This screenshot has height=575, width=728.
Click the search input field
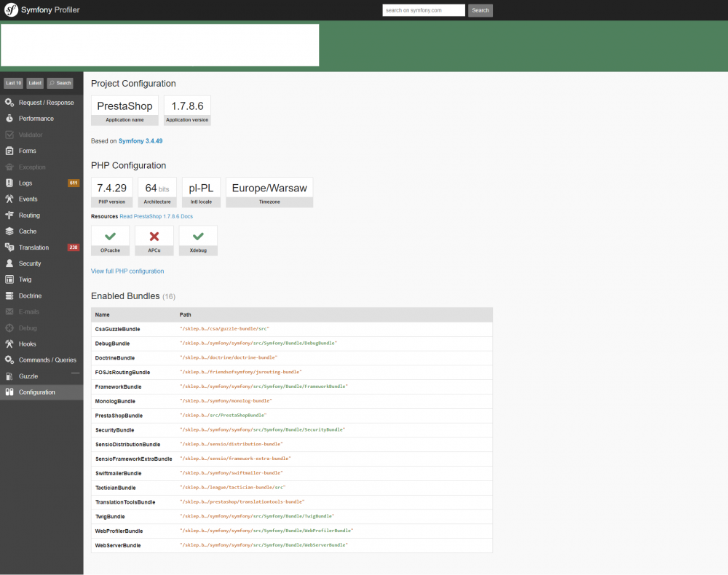click(424, 10)
